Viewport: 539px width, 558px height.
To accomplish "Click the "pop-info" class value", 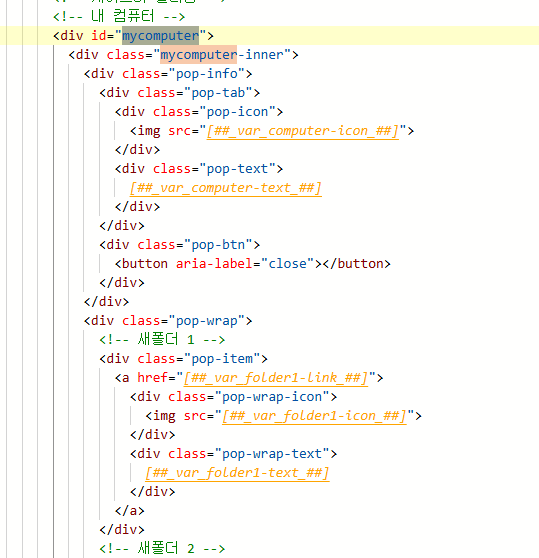I will tap(207, 74).
